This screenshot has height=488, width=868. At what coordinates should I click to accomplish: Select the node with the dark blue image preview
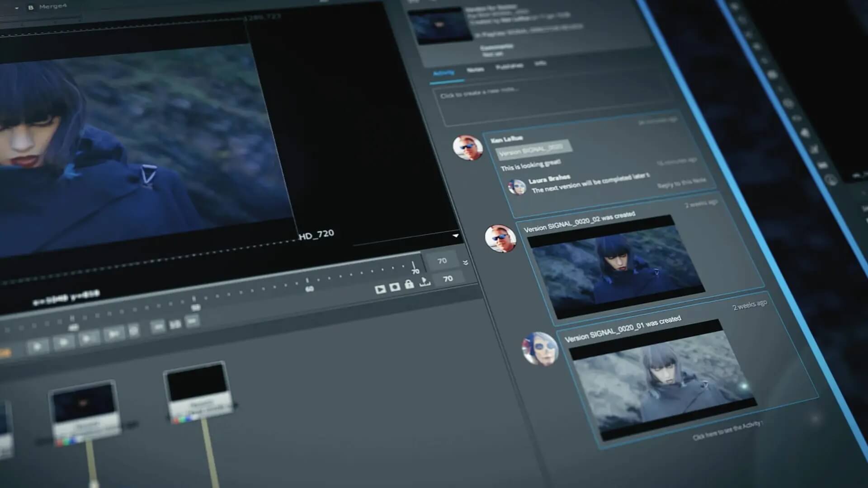coord(85,413)
